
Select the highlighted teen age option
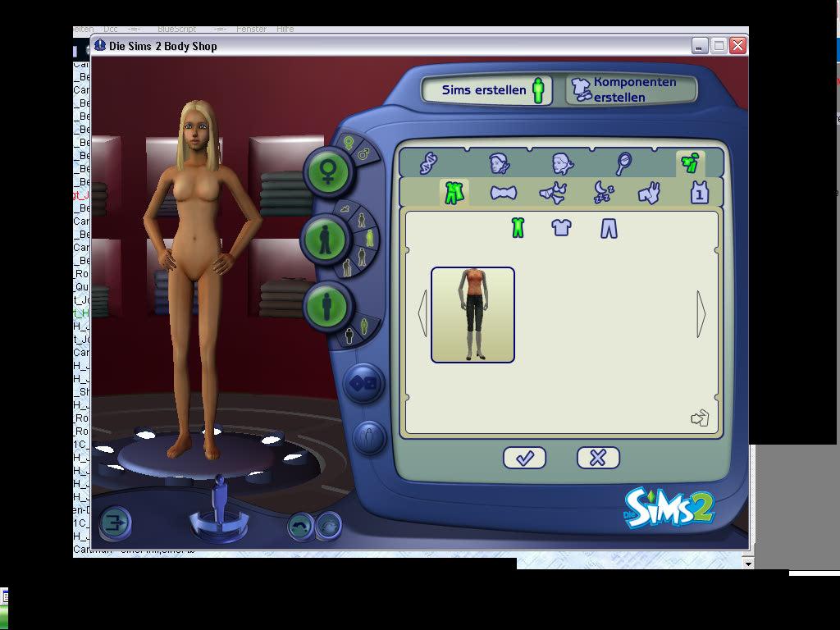pyautogui.click(x=370, y=238)
